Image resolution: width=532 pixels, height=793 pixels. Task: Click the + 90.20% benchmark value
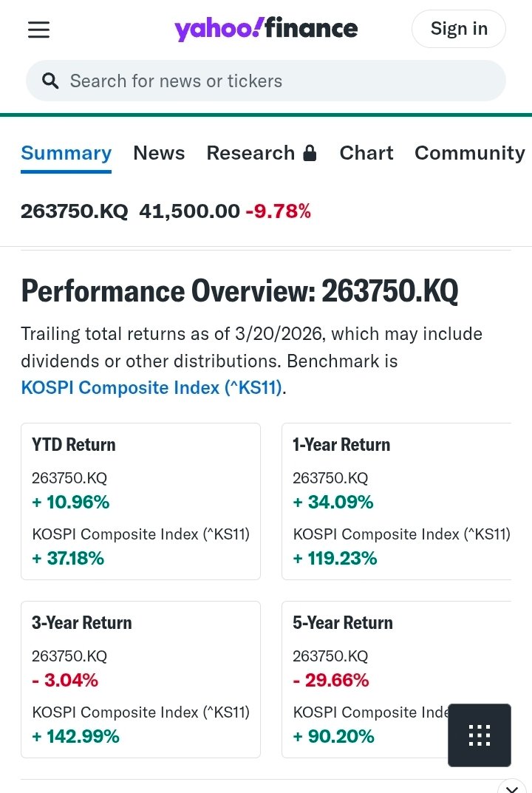pos(334,736)
